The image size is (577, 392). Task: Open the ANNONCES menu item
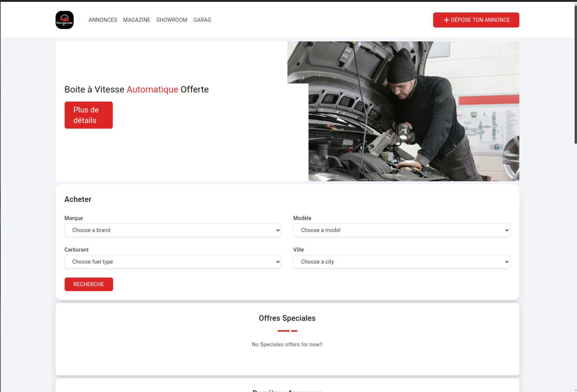(103, 20)
